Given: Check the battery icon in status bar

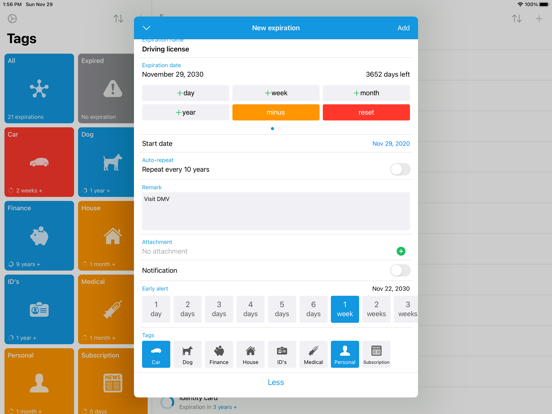Looking at the screenshot, I should click(x=544, y=4).
